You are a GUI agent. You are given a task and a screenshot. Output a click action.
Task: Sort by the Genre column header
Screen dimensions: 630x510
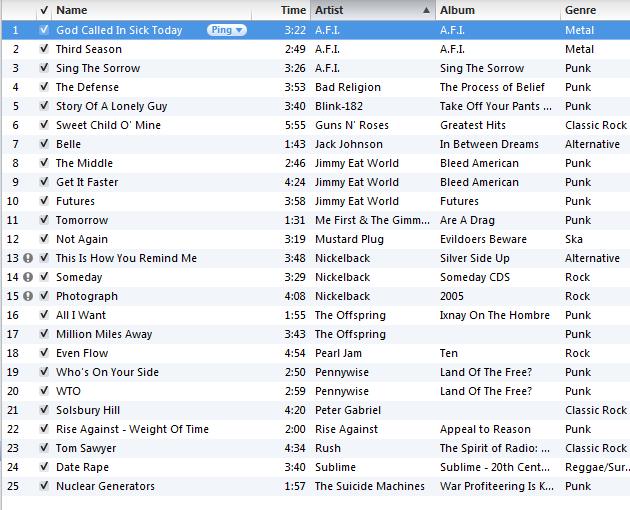click(x=595, y=10)
